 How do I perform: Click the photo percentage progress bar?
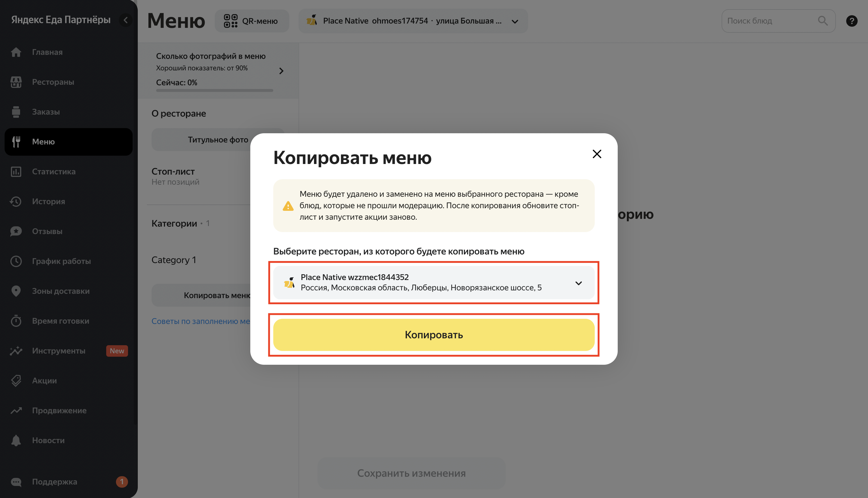tap(215, 90)
